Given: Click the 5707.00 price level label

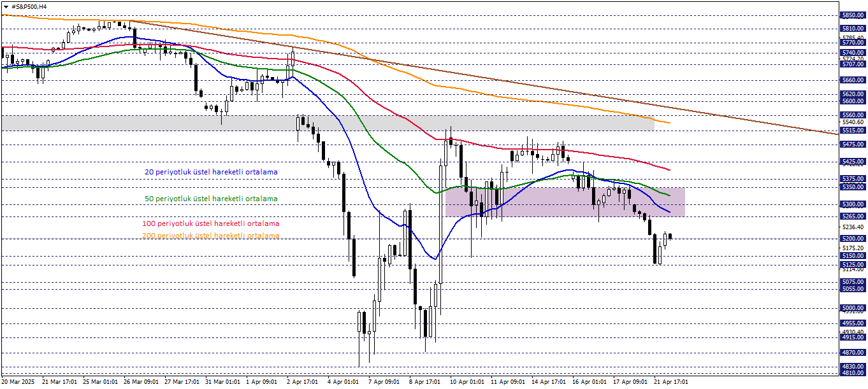Looking at the screenshot, I should pos(853,64).
